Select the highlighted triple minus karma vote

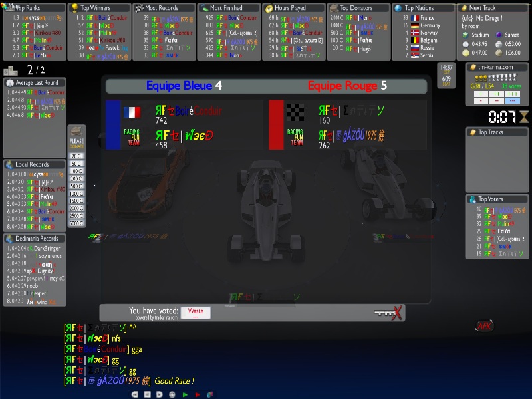pyautogui.click(x=512, y=101)
